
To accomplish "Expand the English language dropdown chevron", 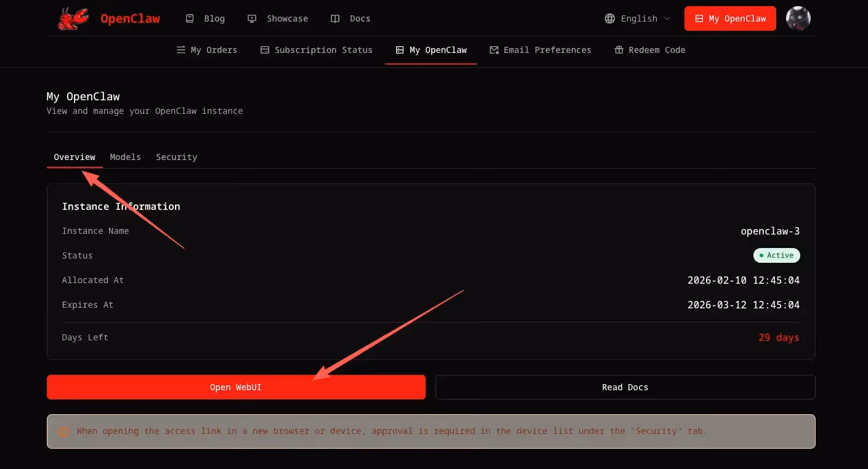I will (x=667, y=18).
